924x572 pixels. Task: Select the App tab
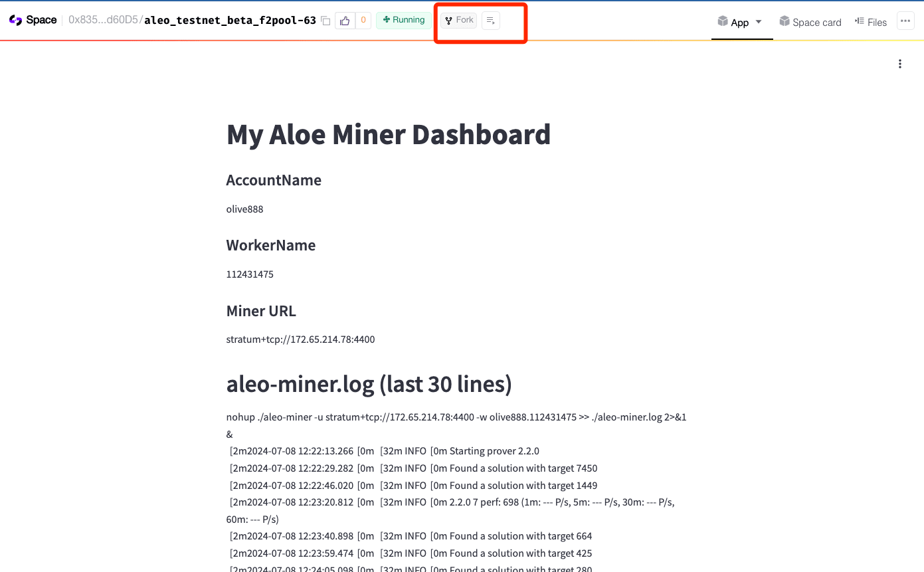(x=733, y=22)
